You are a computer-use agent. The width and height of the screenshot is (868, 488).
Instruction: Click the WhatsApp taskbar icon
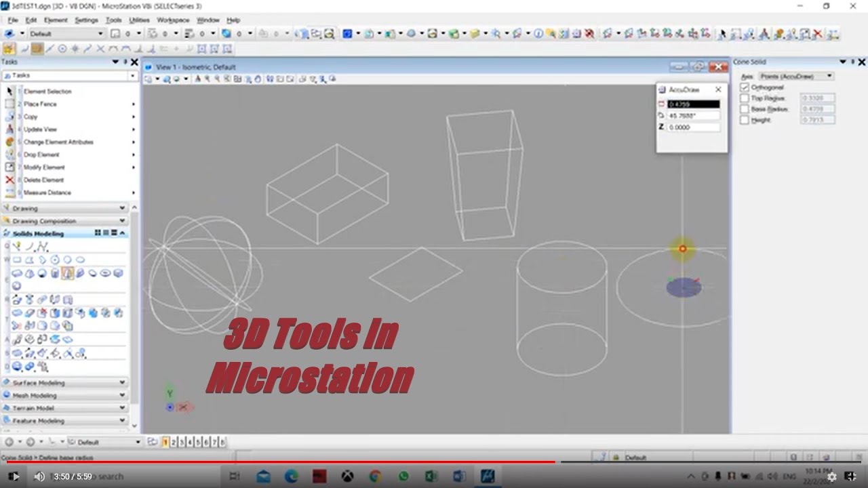[403, 476]
